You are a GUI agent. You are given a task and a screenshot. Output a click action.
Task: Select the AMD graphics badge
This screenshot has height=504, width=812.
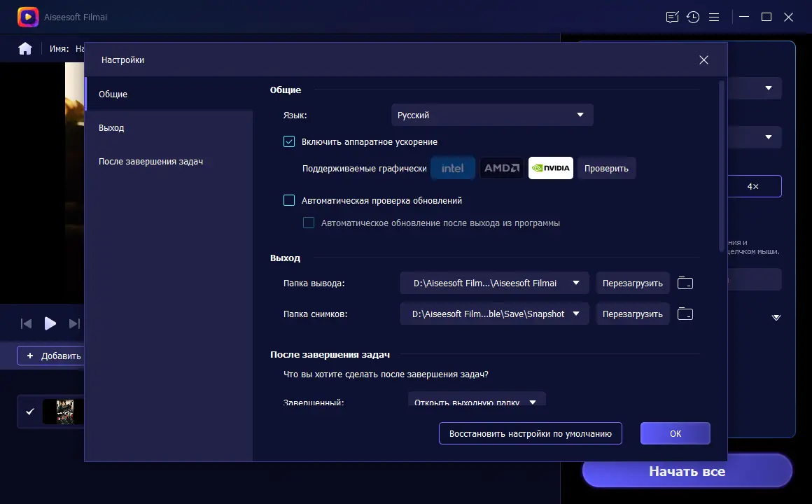(502, 168)
